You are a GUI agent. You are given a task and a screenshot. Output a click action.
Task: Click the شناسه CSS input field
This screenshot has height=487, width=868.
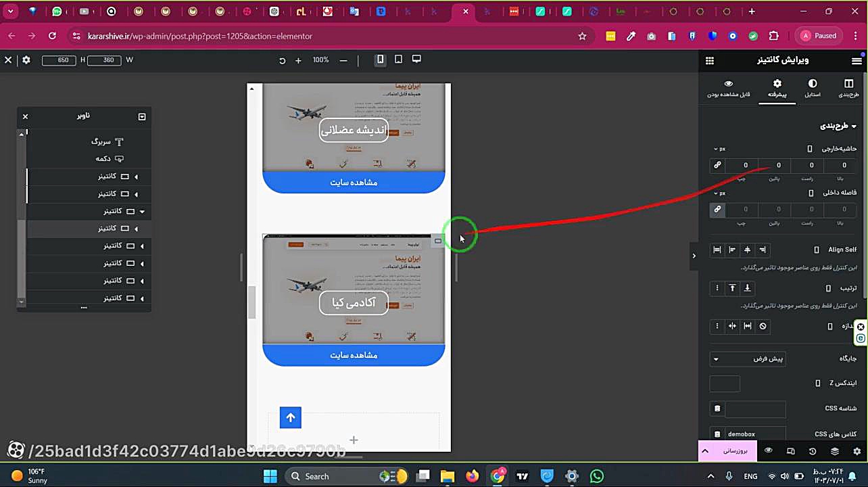[x=755, y=409]
